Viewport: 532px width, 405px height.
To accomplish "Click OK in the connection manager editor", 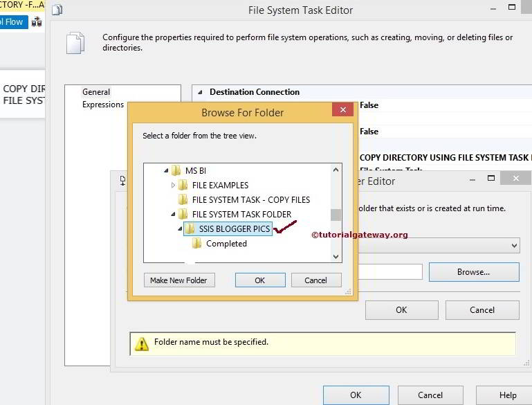I will [x=402, y=310].
